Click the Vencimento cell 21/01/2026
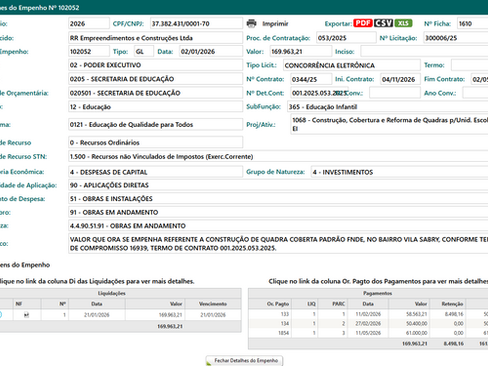488x366 pixels. 213,315
